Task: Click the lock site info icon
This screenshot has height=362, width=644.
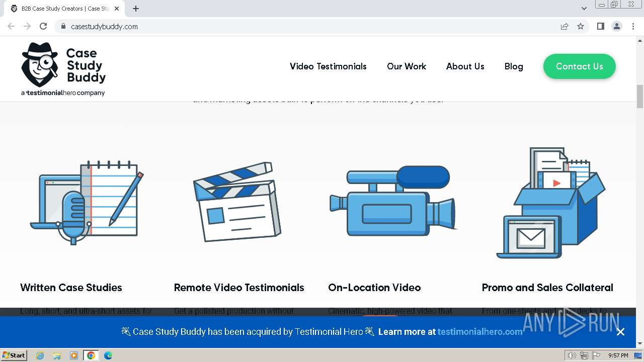Action: pyautogui.click(x=63, y=26)
